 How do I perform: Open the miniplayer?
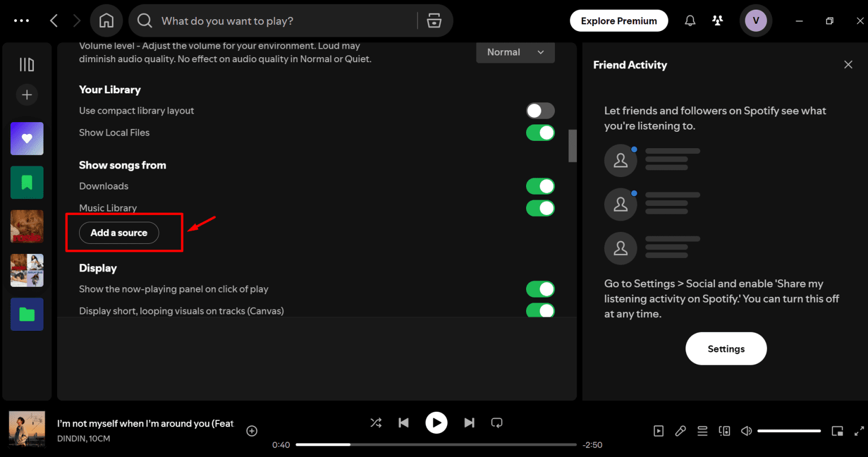click(x=837, y=430)
